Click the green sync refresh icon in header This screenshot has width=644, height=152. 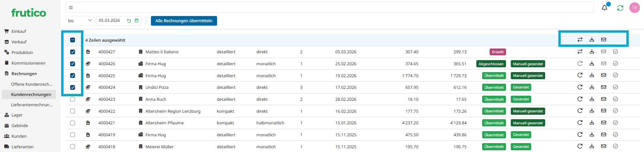click(x=620, y=8)
